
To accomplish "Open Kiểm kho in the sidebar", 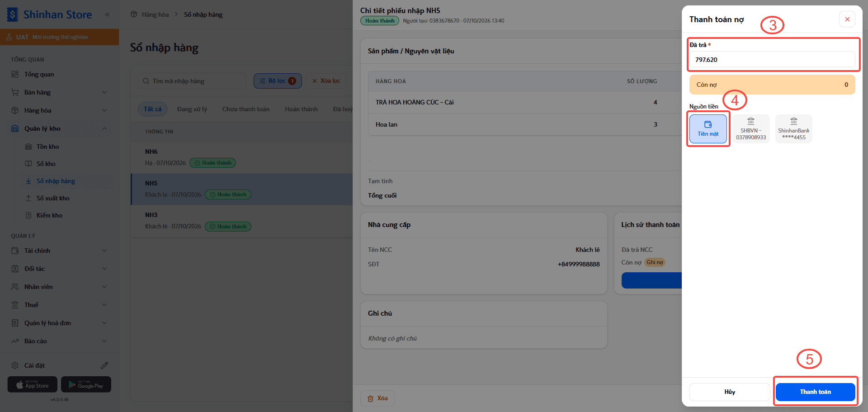I will (67, 215).
